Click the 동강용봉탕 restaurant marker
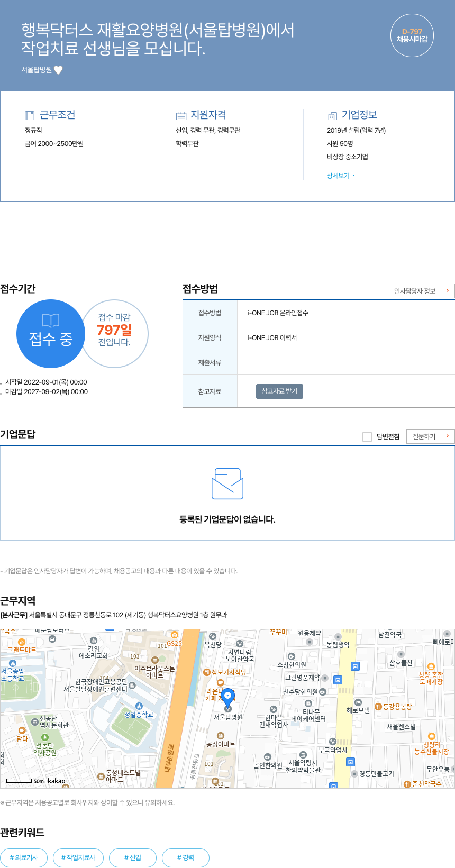The width and height of the screenshot is (455, 868). point(378,707)
